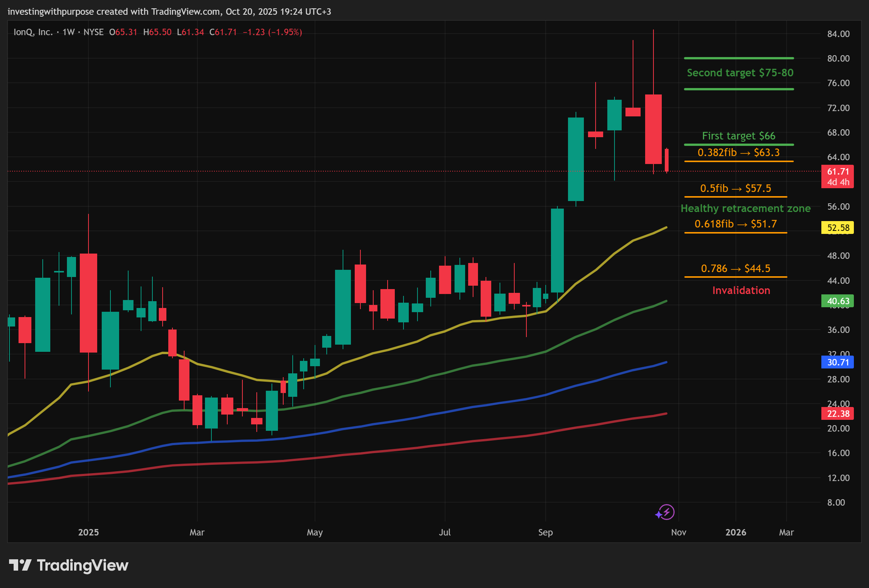869x588 pixels.
Task: Click the current price label 61.71
Action: coord(837,172)
